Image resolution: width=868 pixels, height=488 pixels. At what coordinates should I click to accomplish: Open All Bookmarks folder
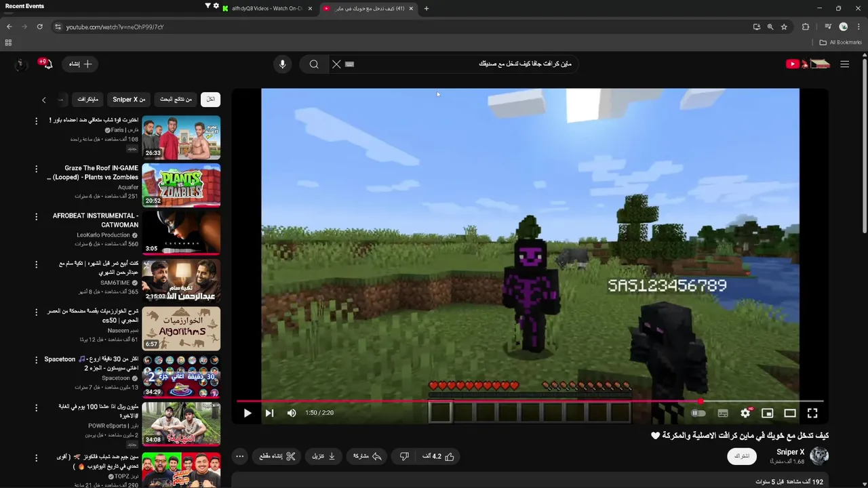point(840,42)
